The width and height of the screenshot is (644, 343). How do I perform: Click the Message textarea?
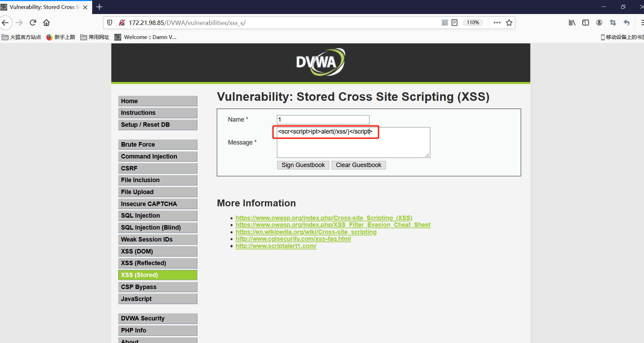(353, 142)
